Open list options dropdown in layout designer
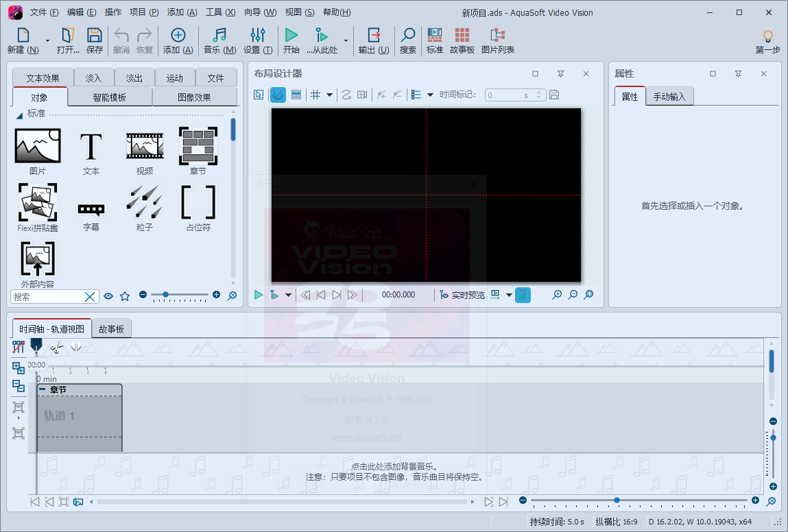The width and height of the screenshot is (788, 532). coord(430,95)
